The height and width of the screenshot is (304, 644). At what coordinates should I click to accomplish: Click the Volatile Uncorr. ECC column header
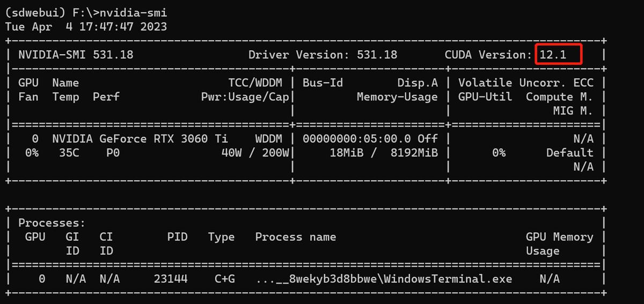pyautogui.click(x=525, y=83)
